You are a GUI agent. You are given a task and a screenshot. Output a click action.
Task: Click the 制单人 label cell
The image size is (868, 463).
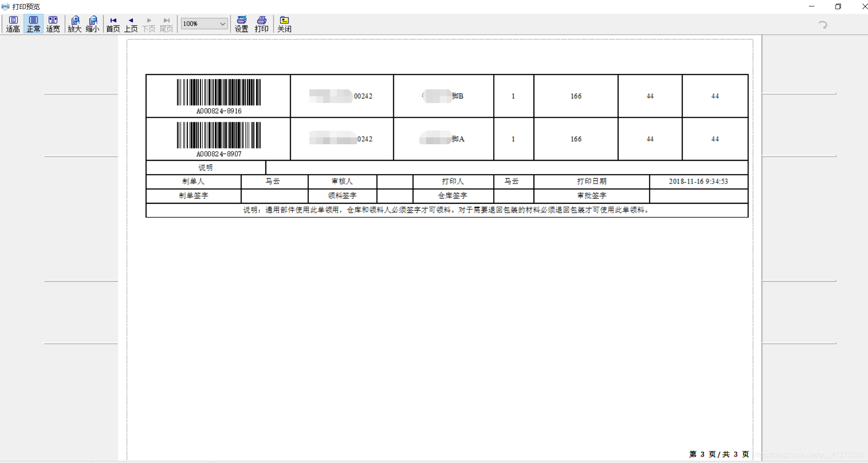coord(193,181)
